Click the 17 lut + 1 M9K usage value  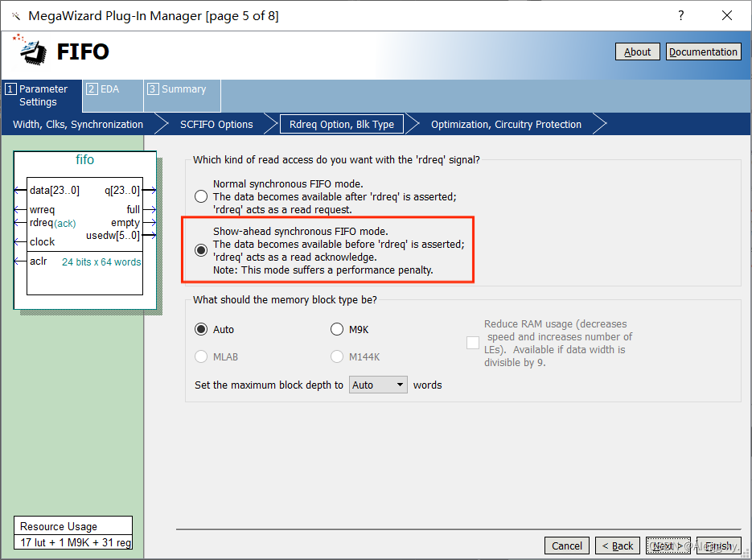(76, 543)
